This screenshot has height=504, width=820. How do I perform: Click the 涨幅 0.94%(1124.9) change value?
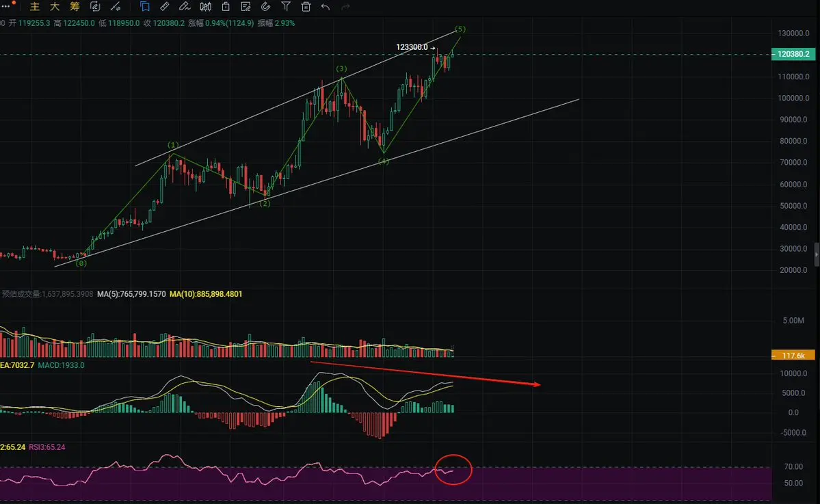(221, 23)
